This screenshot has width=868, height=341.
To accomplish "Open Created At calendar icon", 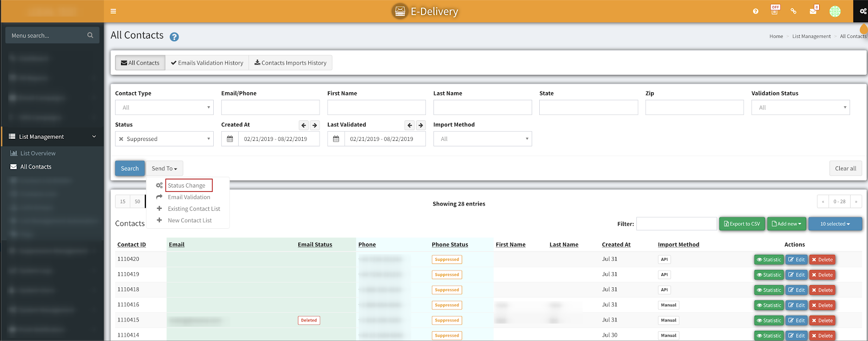I will (x=229, y=139).
